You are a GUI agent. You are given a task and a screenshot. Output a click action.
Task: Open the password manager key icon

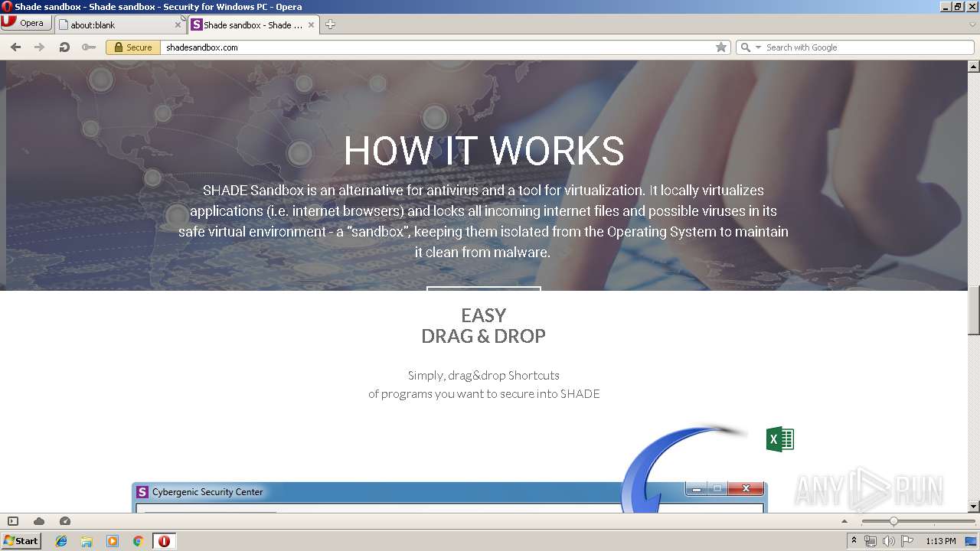click(x=89, y=47)
